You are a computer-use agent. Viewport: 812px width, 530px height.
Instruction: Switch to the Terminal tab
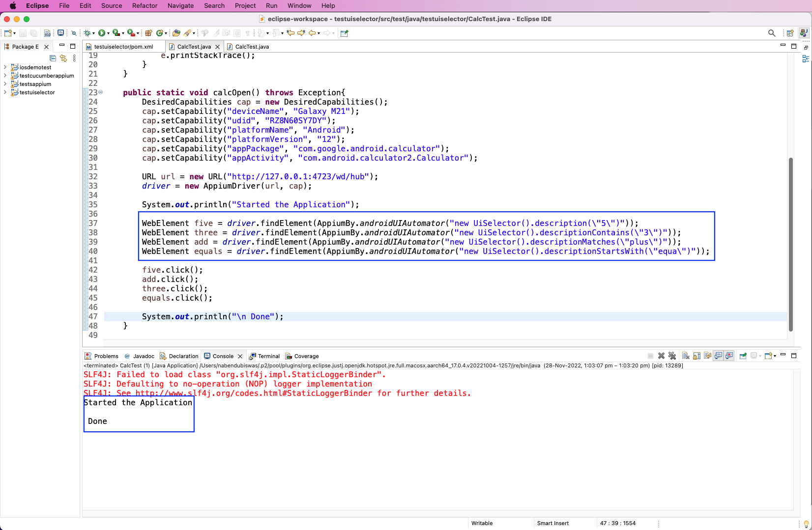point(268,356)
